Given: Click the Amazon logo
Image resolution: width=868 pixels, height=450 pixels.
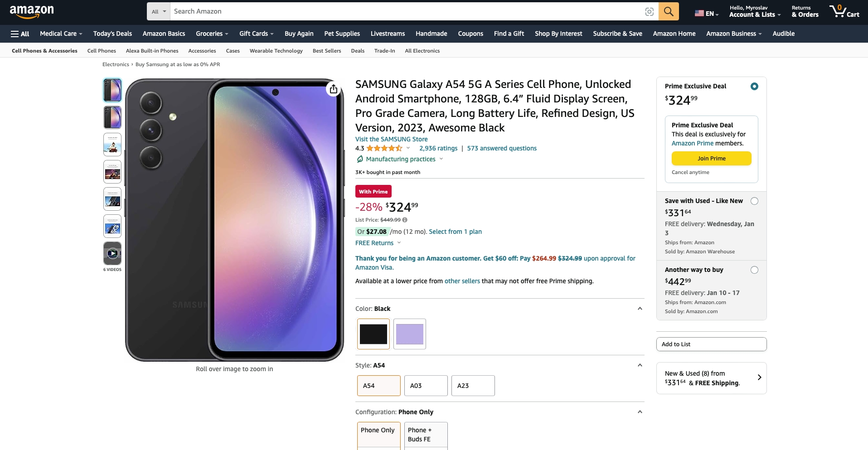Looking at the screenshot, I should [32, 12].
